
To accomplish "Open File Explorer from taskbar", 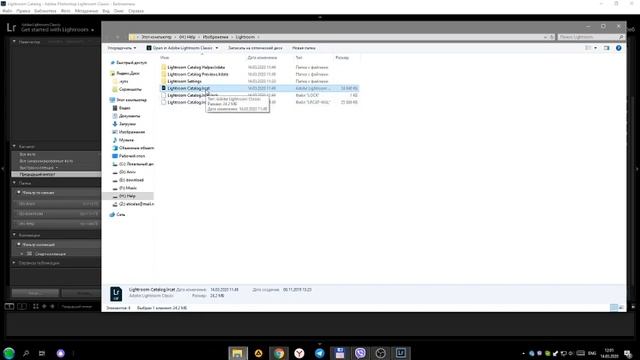I will click(x=238, y=353).
